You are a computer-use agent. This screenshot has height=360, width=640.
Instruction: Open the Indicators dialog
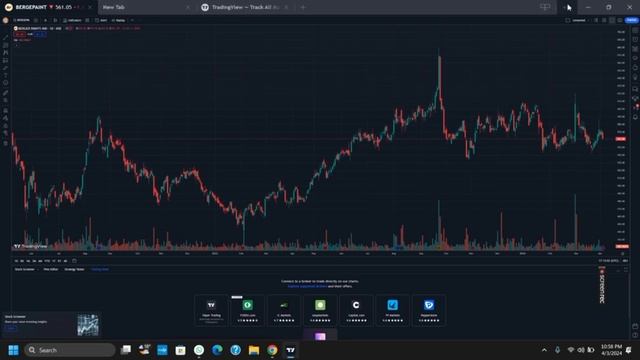pos(73,20)
